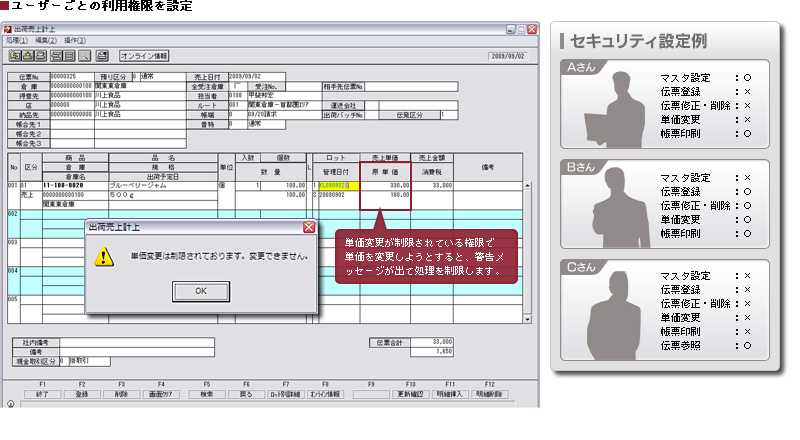This screenshot has width=800, height=440.
Task: Click the 担当者 label button
Action: (208, 96)
